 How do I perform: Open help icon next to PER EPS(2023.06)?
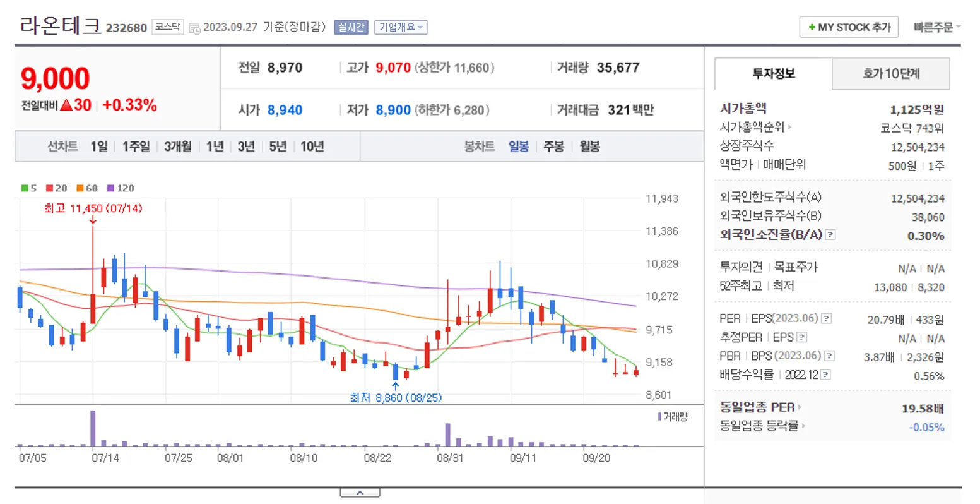pyautogui.click(x=826, y=319)
